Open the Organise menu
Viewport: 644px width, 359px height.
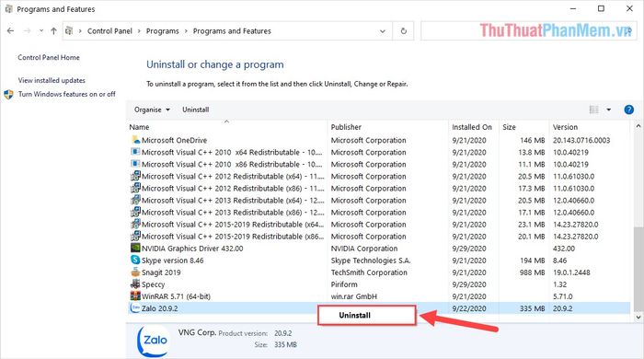pyautogui.click(x=152, y=110)
